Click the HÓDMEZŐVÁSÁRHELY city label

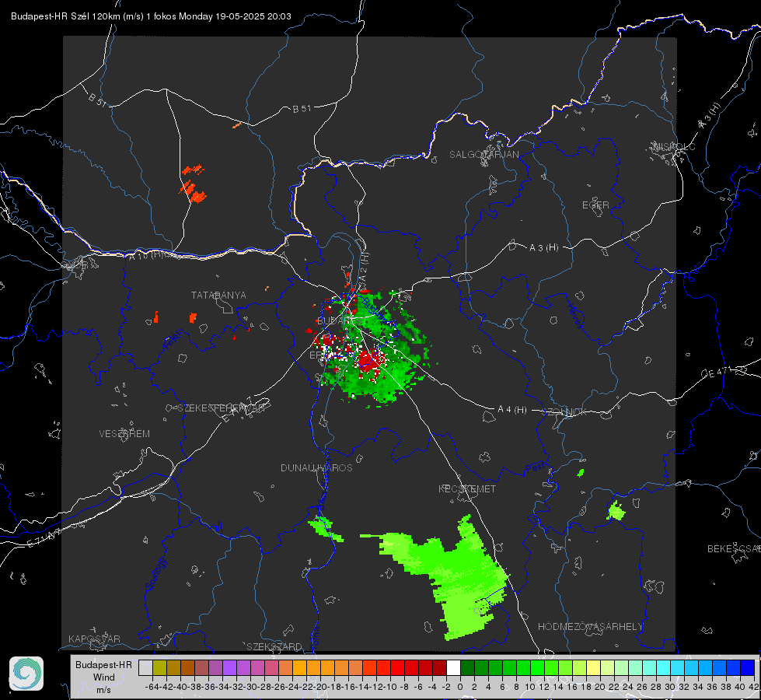point(590,627)
